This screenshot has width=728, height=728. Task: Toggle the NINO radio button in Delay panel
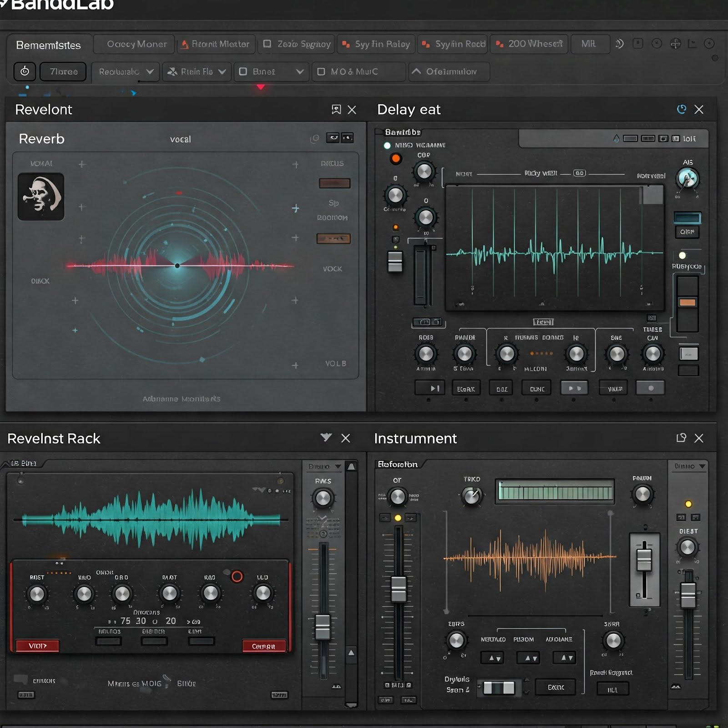pyautogui.click(x=387, y=146)
